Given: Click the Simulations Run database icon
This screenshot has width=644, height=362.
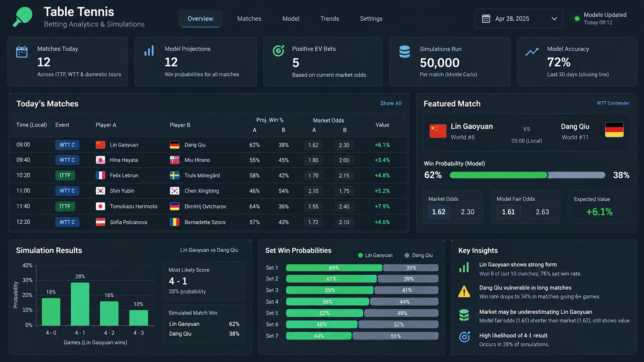Looking at the screenshot, I should pyautogui.click(x=405, y=52).
